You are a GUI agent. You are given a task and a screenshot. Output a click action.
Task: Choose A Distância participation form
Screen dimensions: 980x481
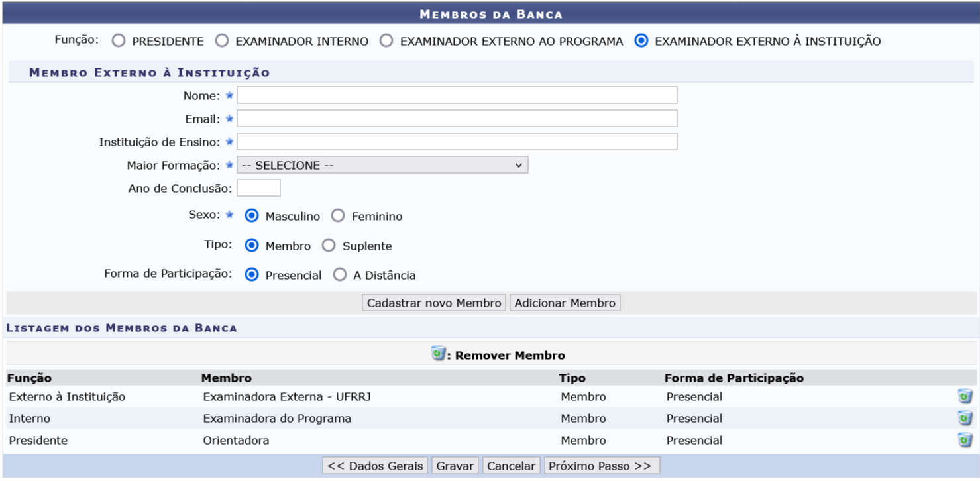[340, 275]
